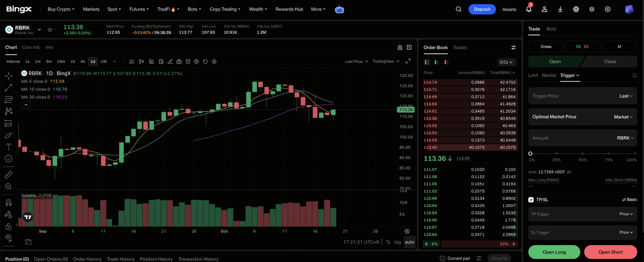Open order book settings sliders icon
The height and width of the screenshot is (262, 644).
pyautogui.click(x=514, y=47)
